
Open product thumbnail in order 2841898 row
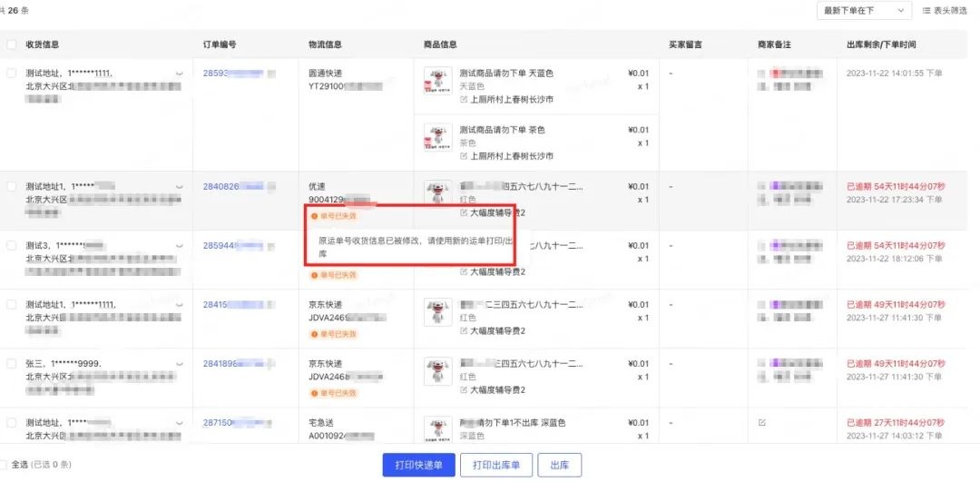(x=438, y=371)
